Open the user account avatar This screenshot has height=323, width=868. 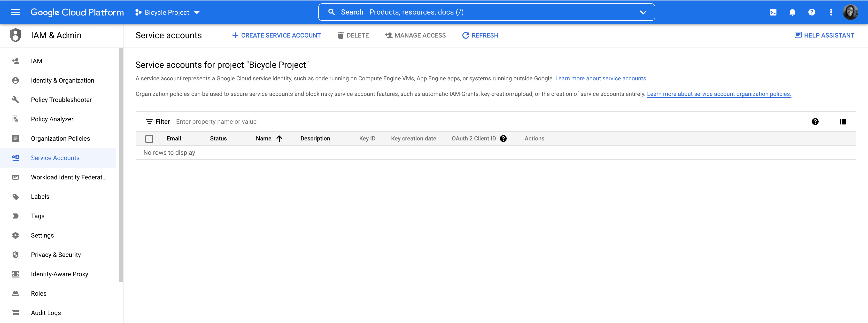click(x=850, y=12)
